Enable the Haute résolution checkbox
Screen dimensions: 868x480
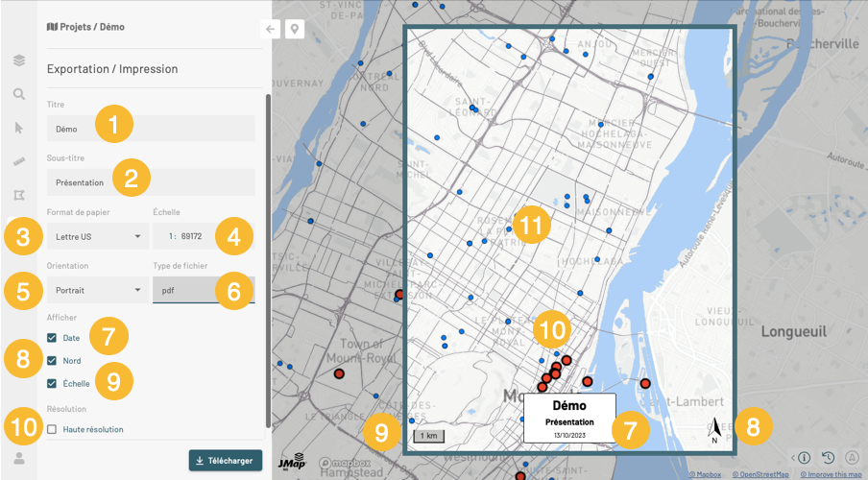pyautogui.click(x=52, y=429)
